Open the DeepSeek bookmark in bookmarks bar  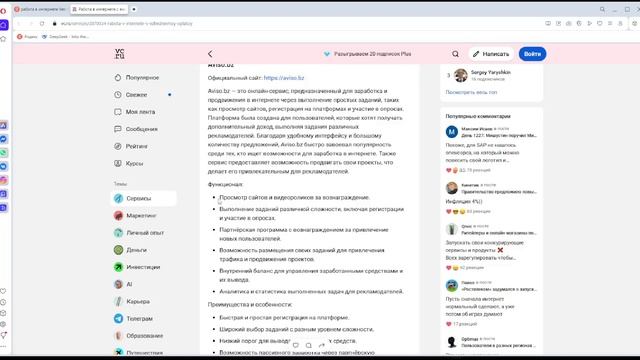(65, 37)
